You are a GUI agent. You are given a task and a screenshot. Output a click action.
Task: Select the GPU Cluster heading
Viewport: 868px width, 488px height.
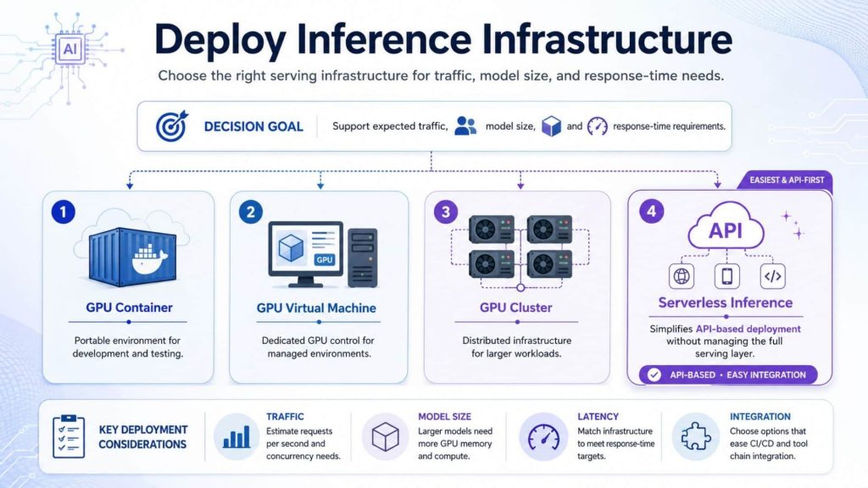tap(516, 308)
